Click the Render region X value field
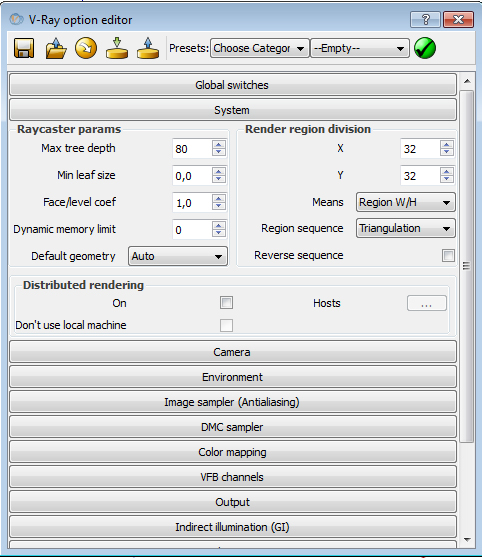 pos(420,148)
